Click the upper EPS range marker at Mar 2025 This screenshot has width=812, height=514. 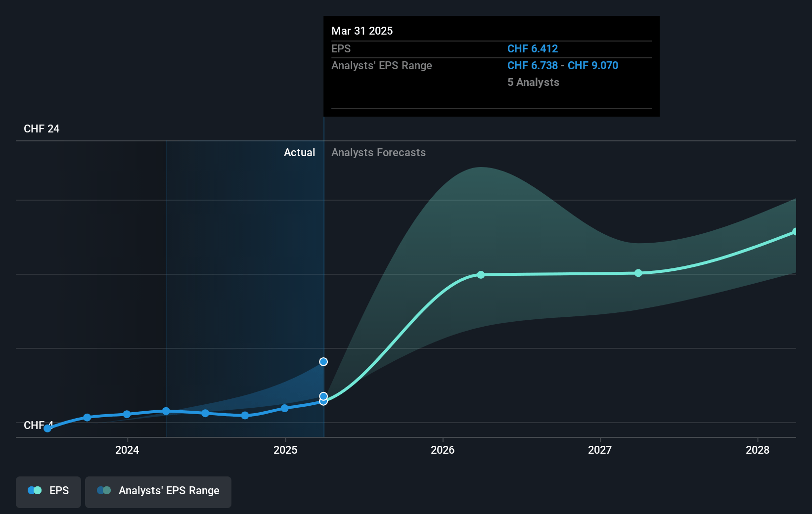(323, 362)
